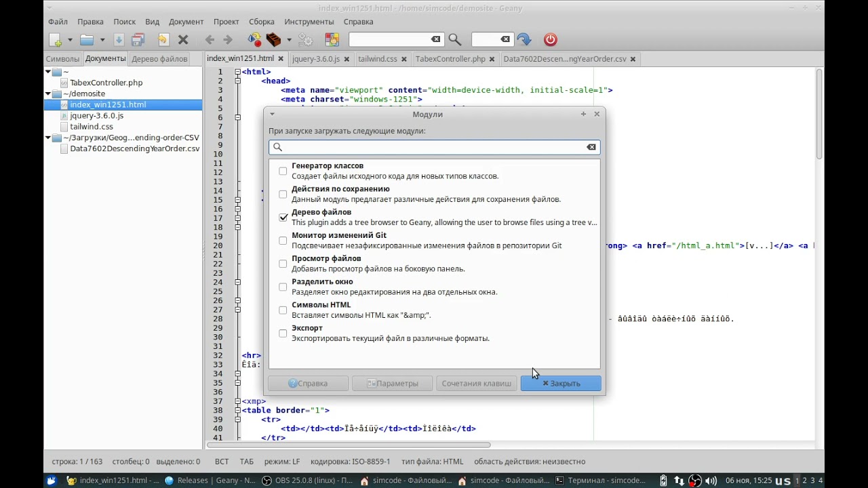Click the editor horizontal scrollbar
This screenshot has height=488, width=868.
pyautogui.click(x=349, y=445)
